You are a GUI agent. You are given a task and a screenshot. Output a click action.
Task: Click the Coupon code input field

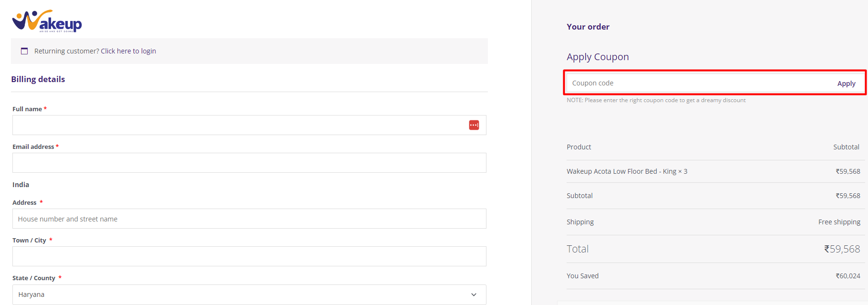[x=698, y=83]
